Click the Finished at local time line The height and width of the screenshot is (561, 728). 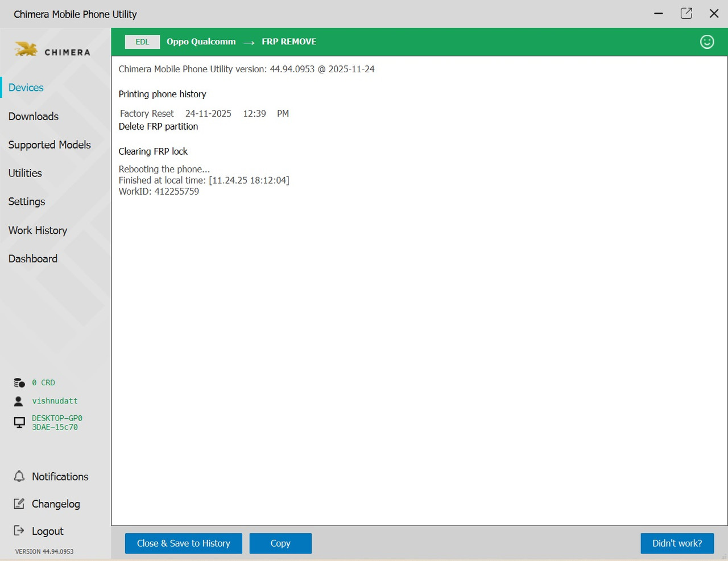click(x=204, y=180)
